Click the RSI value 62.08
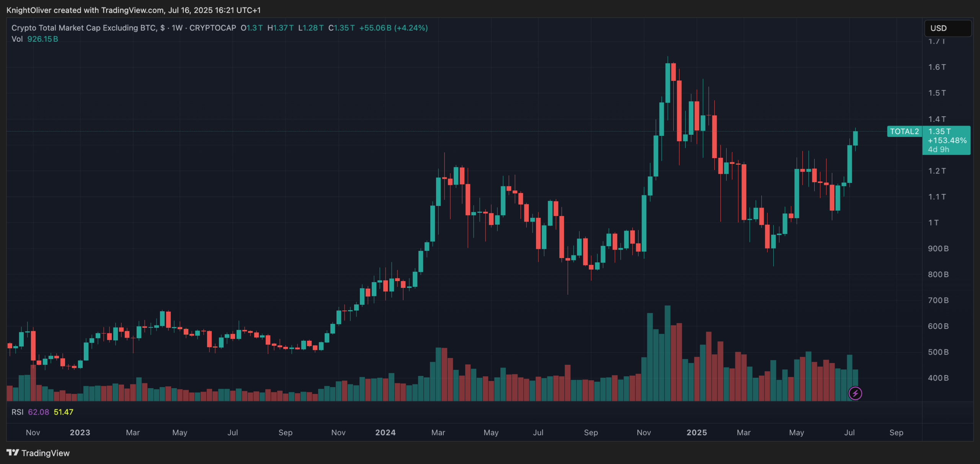This screenshot has width=980, height=464. (x=38, y=412)
